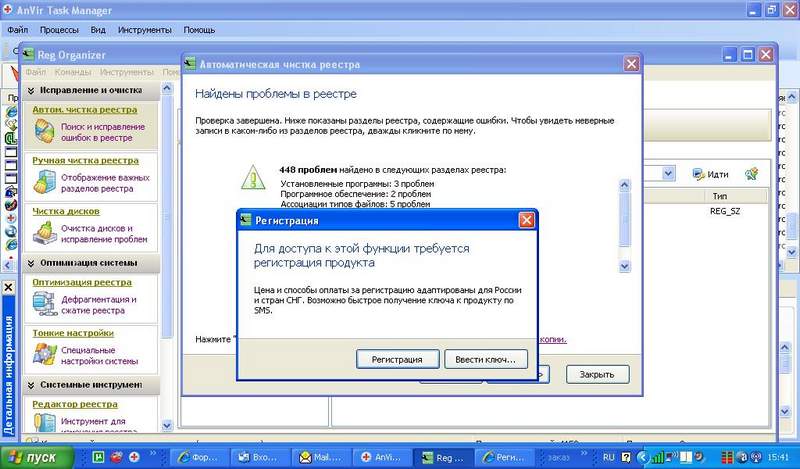The height and width of the screenshot is (469, 800).
Task: Open Тонкие настройки link
Action: click(73, 333)
